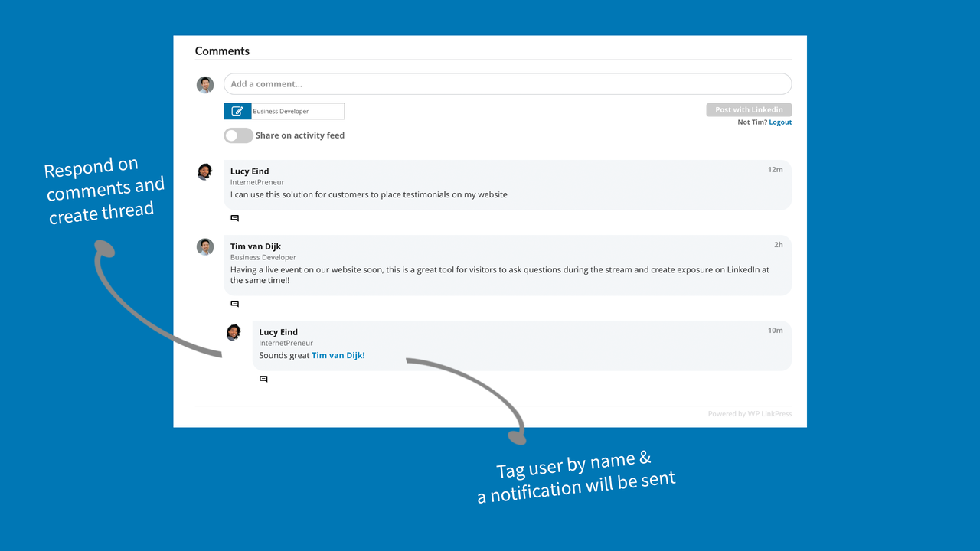The width and height of the screenshot is (980, 551).
Task: Click the 12m timestamp on Lucy's comment
Action: pyautogui.click(x=775, y=170)
